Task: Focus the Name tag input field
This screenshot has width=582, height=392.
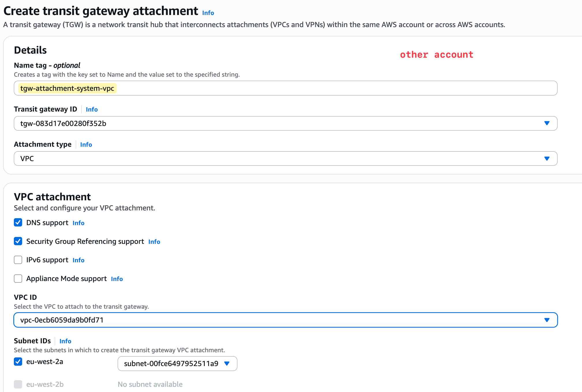Action: pos(286,88)
